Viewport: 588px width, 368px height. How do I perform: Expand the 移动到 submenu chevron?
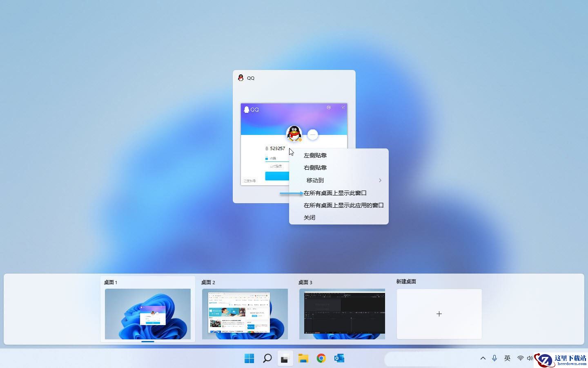tap(380, 180)
